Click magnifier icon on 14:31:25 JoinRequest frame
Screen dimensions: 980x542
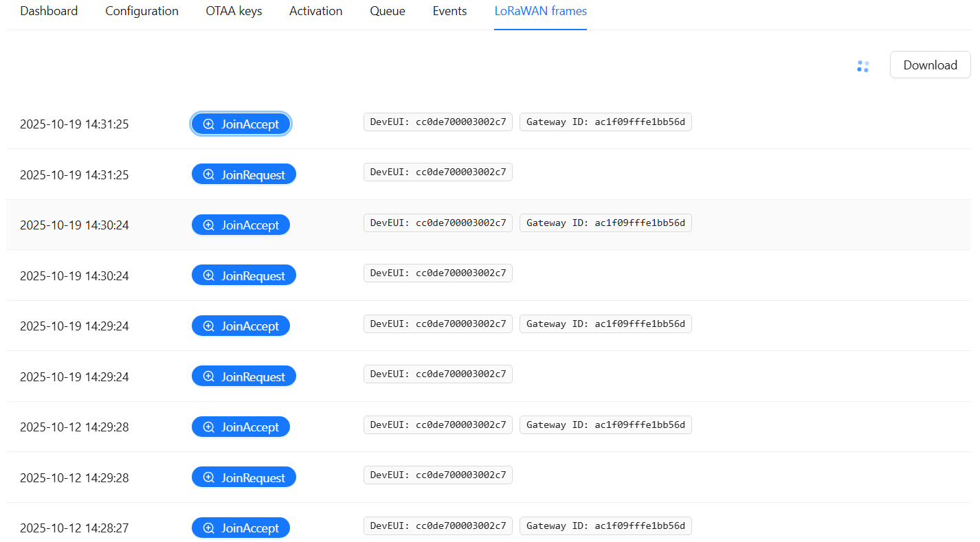coord(209,174)
